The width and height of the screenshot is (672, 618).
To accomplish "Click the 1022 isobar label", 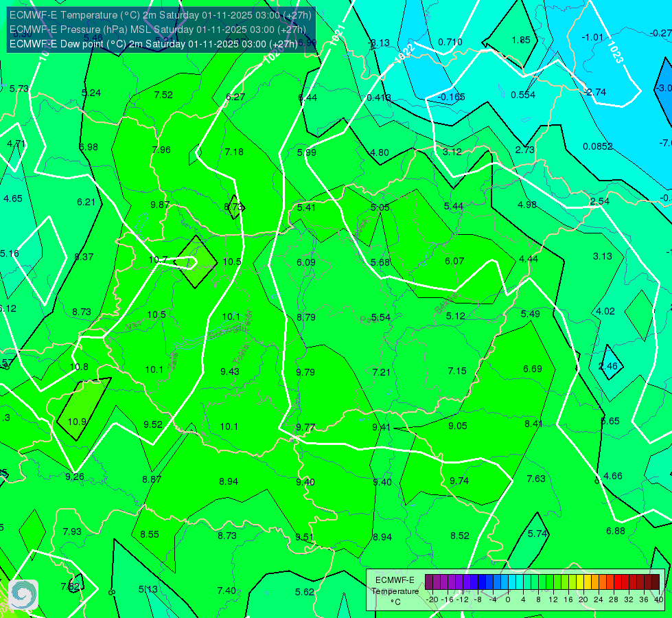I will 404,54.
